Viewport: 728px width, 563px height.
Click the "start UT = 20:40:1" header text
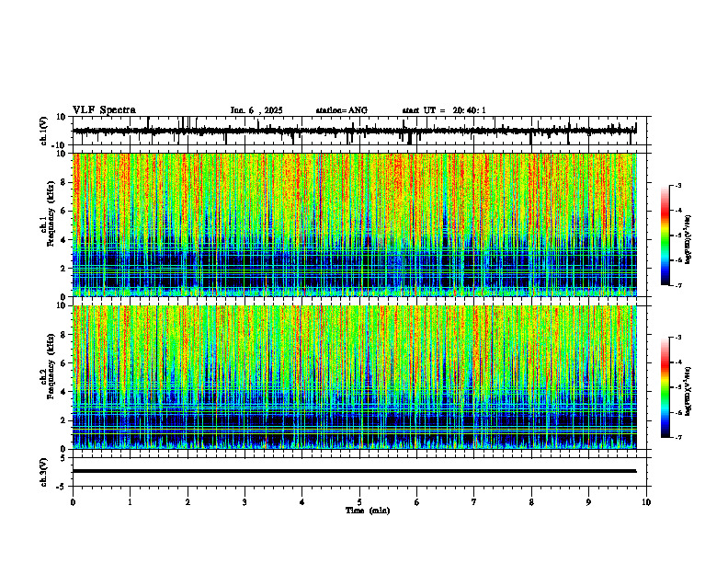click(444, 110)
